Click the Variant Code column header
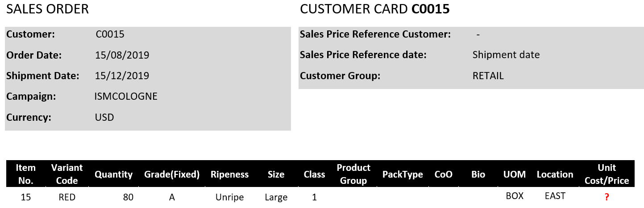Viewport: 644px width, 208px height. (67, 174)
